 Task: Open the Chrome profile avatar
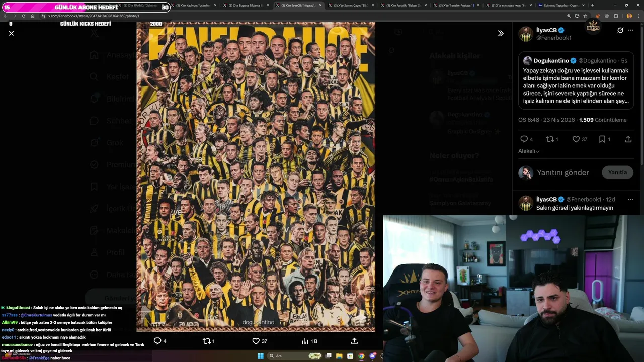(x=629, y=16)
